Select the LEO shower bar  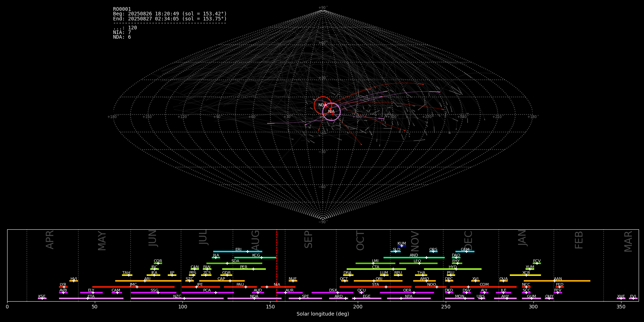(x=418, y=263)
